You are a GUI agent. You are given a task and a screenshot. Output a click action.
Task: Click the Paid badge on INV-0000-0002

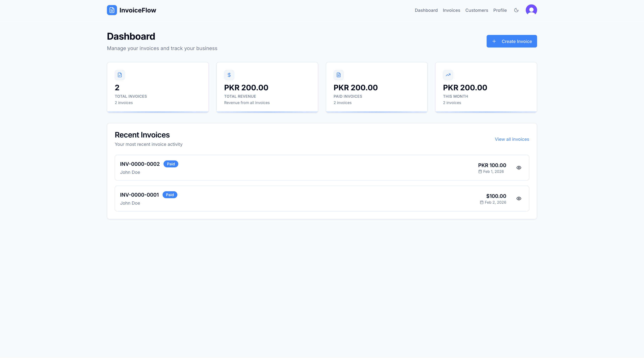(x=171, y=164)
